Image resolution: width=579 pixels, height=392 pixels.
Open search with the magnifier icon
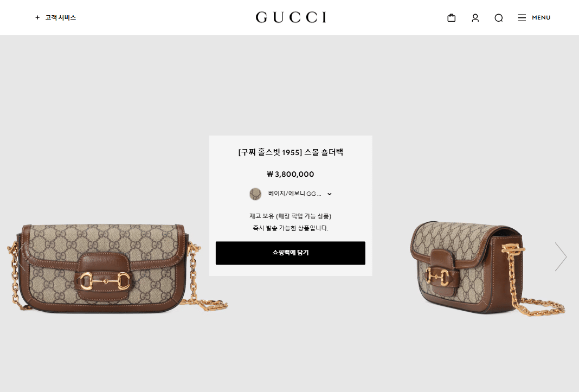[x=499, y=18]
